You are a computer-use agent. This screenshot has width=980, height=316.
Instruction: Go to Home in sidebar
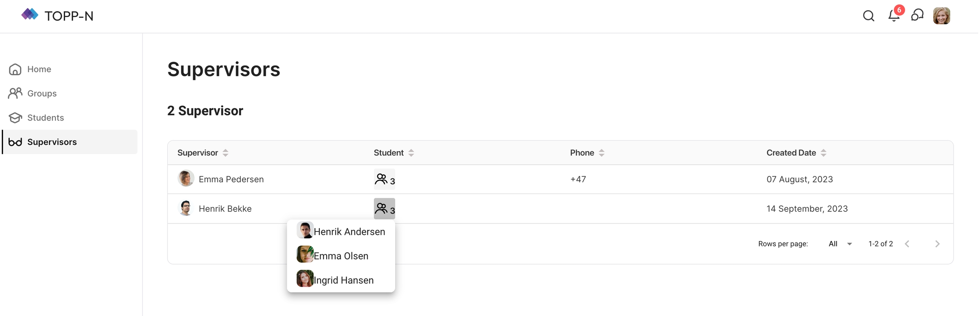tap(39, 69)
